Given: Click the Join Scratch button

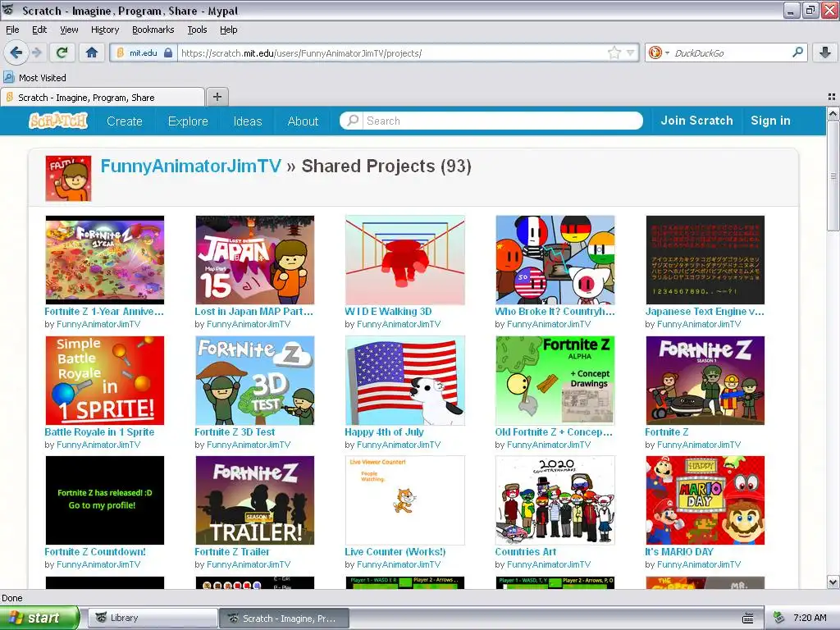Looking at the screenshot, I should point(696,121).
